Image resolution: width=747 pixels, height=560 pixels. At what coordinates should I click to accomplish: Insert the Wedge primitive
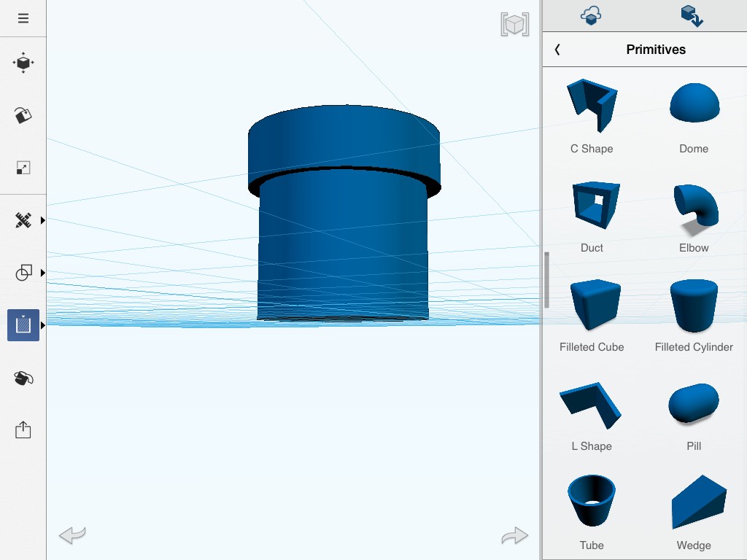[699, 502]
